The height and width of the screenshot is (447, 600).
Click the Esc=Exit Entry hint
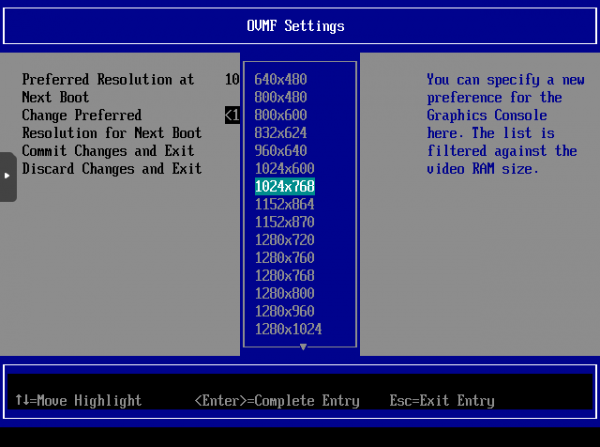click(x=442, y=401)
